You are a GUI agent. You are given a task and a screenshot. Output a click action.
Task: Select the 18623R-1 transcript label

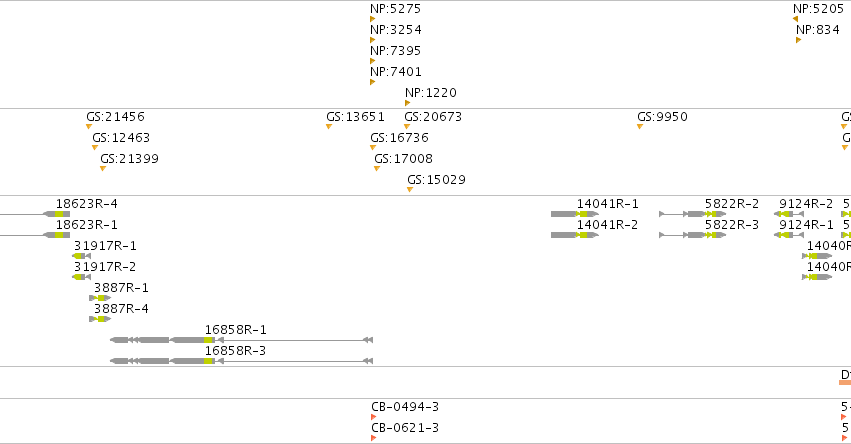86,225
